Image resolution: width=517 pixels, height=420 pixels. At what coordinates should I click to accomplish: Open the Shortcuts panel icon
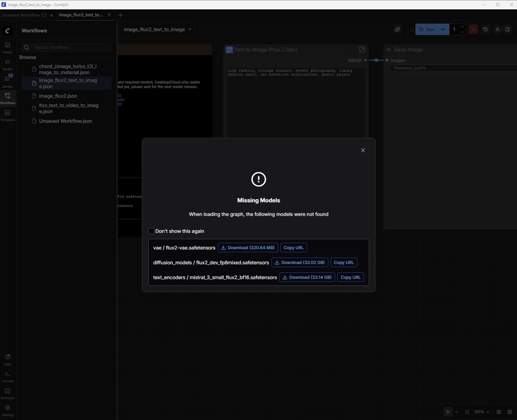click(7, 393)
